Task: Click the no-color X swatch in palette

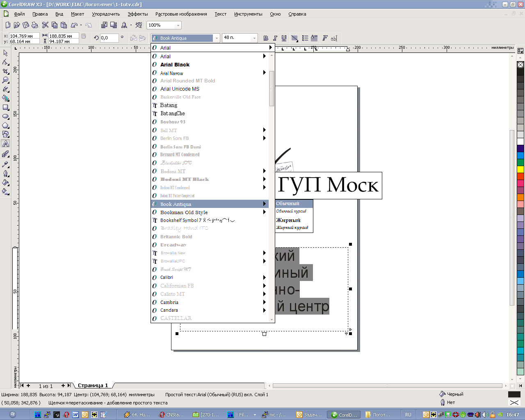Action: click(x=520, y=65)
